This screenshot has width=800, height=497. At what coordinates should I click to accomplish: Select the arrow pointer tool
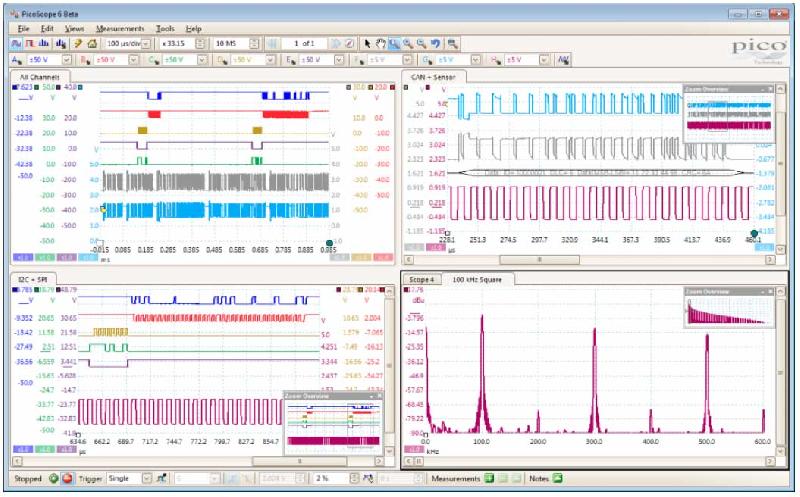coord(368,44)
